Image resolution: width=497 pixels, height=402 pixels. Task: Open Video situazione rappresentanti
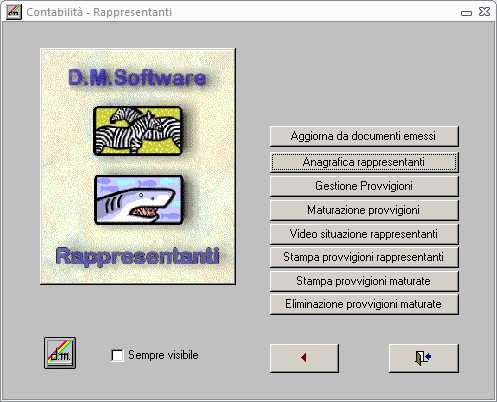tap(364, 234)
